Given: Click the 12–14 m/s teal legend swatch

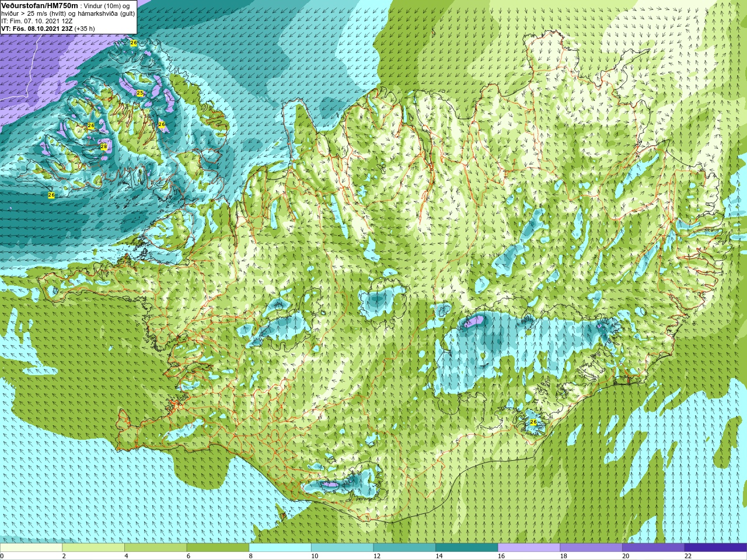Looking at the screenshot, I should (x=404, y=548).
